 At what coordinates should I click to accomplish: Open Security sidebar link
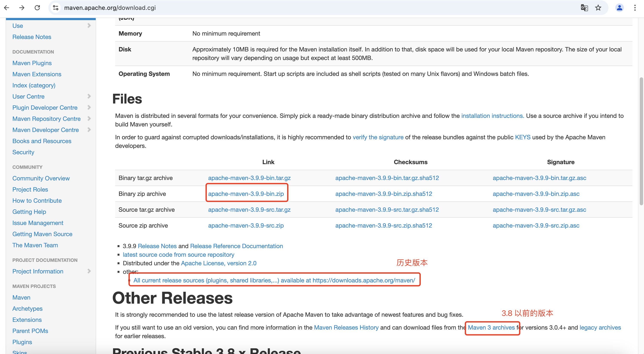pyautogui.click(x=23, y=152)
